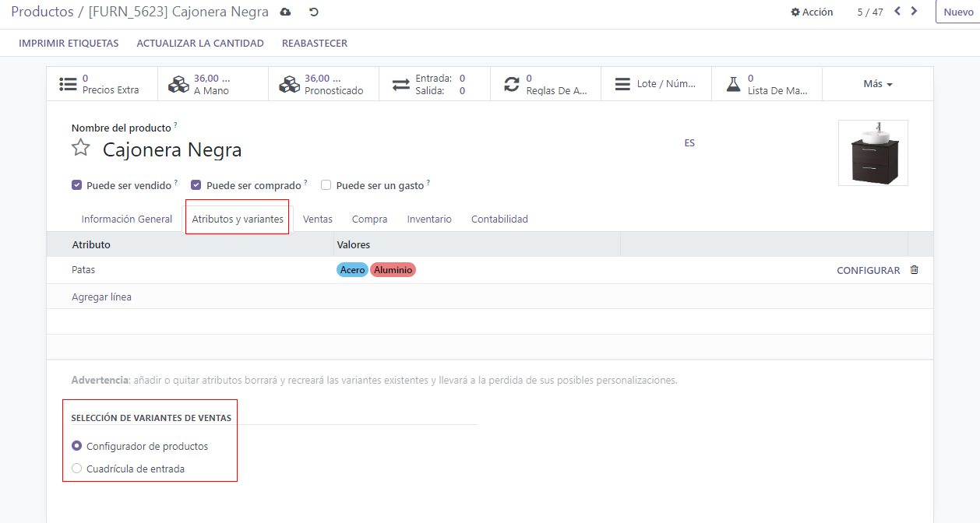Go to the next record arrow

[915, 12]
